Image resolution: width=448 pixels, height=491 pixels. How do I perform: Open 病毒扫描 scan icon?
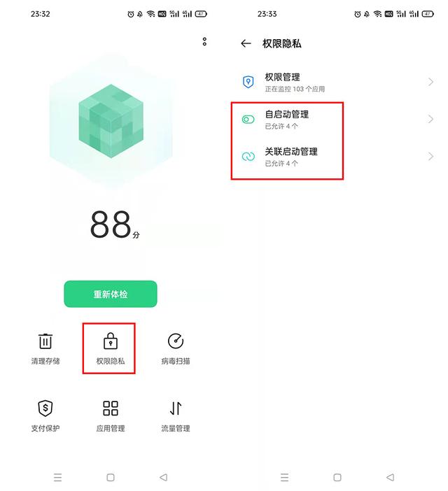coord(176,341)
